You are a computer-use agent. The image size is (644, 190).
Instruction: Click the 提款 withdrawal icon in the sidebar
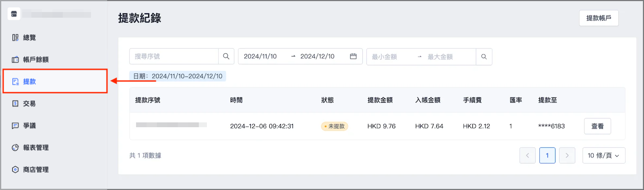[15, 82]
